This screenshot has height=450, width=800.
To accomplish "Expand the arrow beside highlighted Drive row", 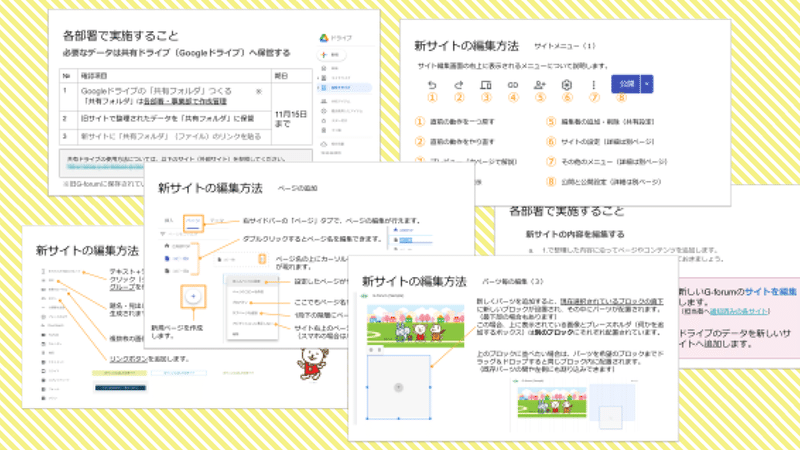I will pos(318,88).
